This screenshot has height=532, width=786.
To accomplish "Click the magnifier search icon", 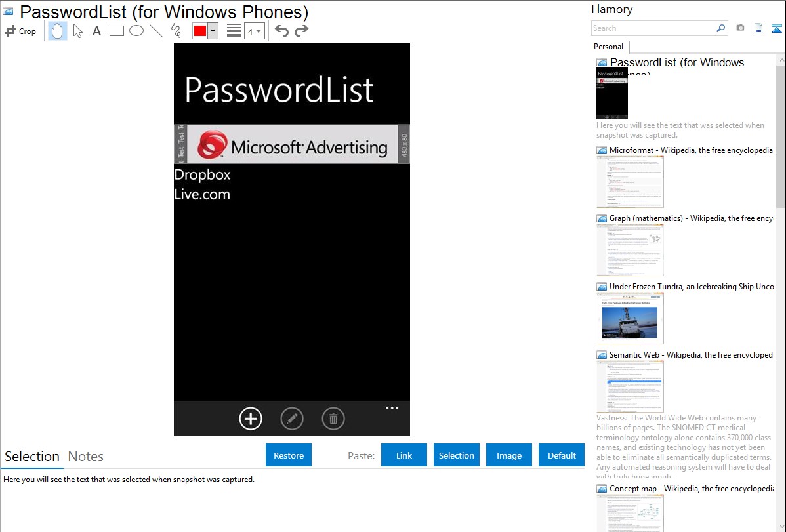I will tap(721, 28).
